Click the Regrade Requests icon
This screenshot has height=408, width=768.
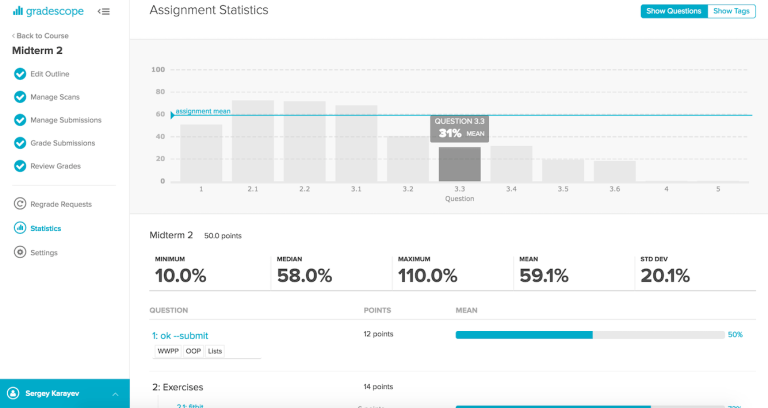20,204
